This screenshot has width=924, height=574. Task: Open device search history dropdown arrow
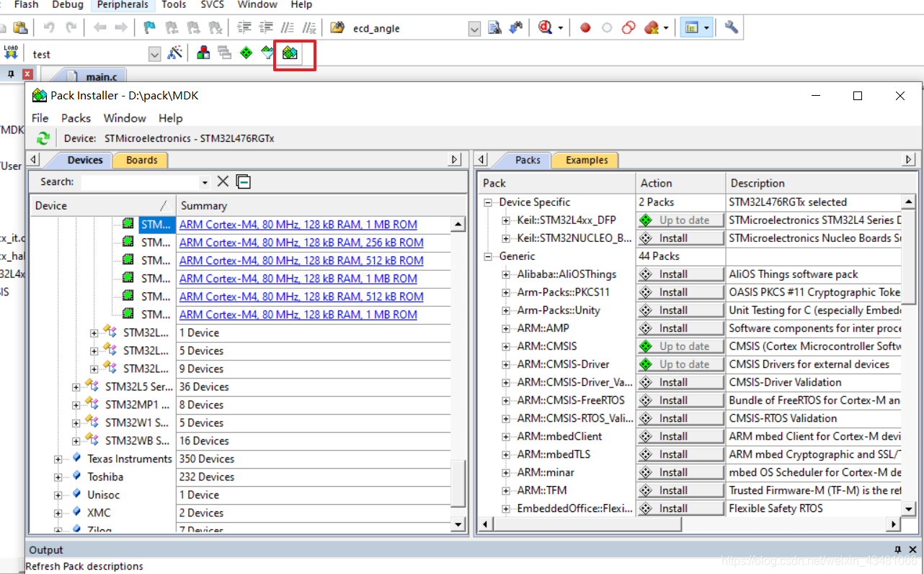click(205, 183)
